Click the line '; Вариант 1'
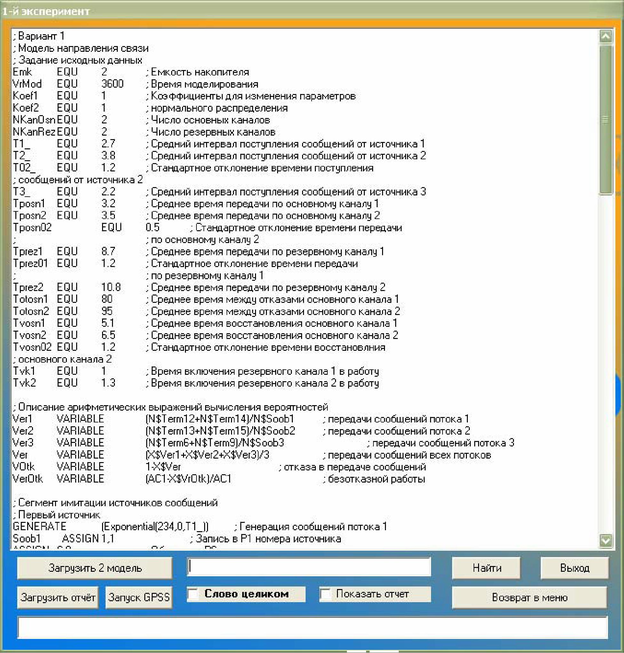Image resolution: width=624 pixels, height=653 pixels. [x=38, y=36]
